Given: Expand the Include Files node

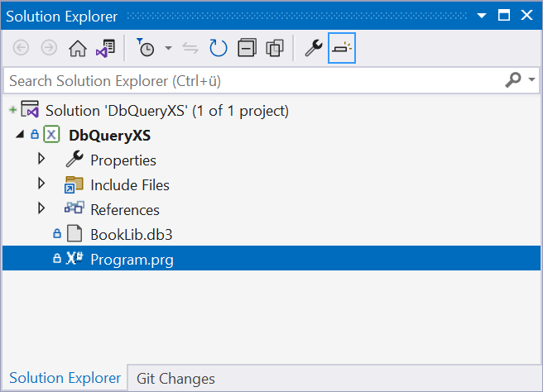Looking at the screenshot, I should pos(41,184).
